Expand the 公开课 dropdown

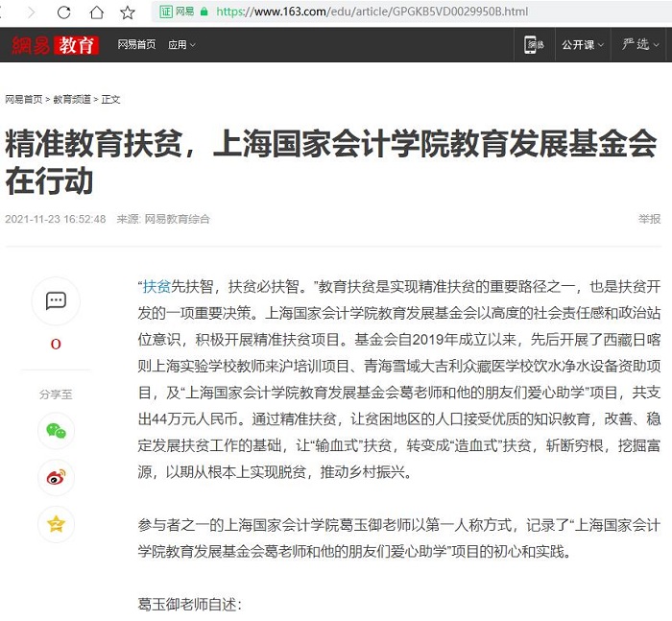[582, 45]
